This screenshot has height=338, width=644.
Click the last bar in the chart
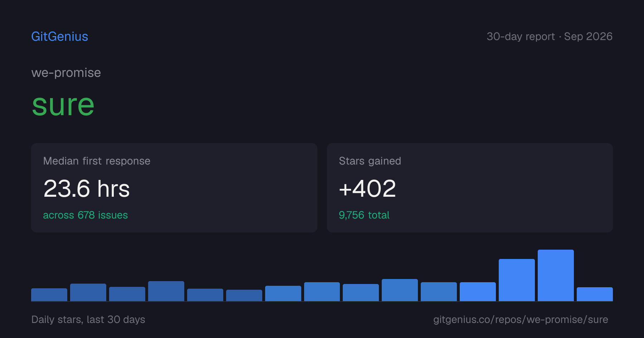595,294
